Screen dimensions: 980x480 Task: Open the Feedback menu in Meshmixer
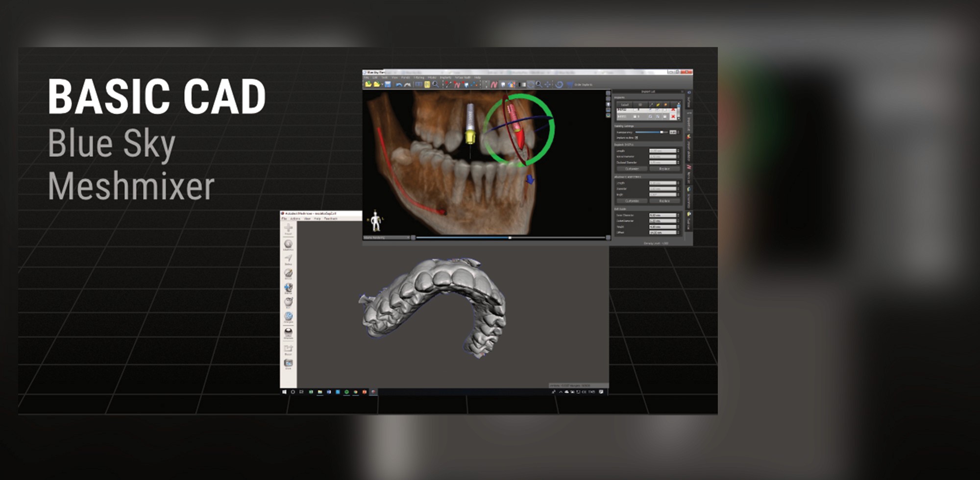pyautogui.click(x=331, y=218)
